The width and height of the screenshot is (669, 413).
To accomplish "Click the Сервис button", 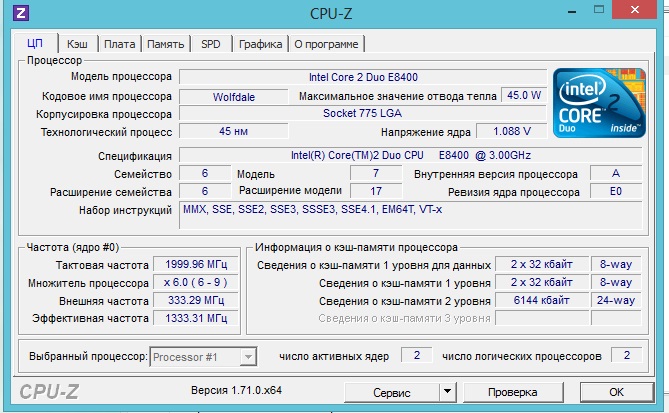I will [392, 392].
